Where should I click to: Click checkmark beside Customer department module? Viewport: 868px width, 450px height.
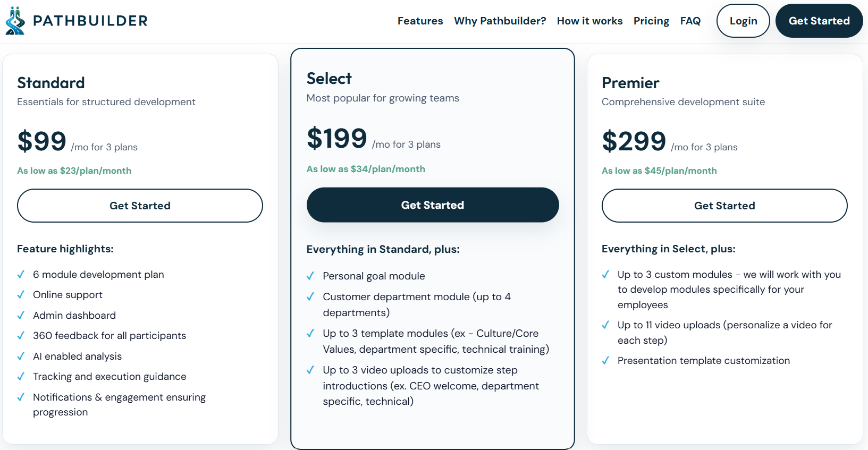coord(310,296)
